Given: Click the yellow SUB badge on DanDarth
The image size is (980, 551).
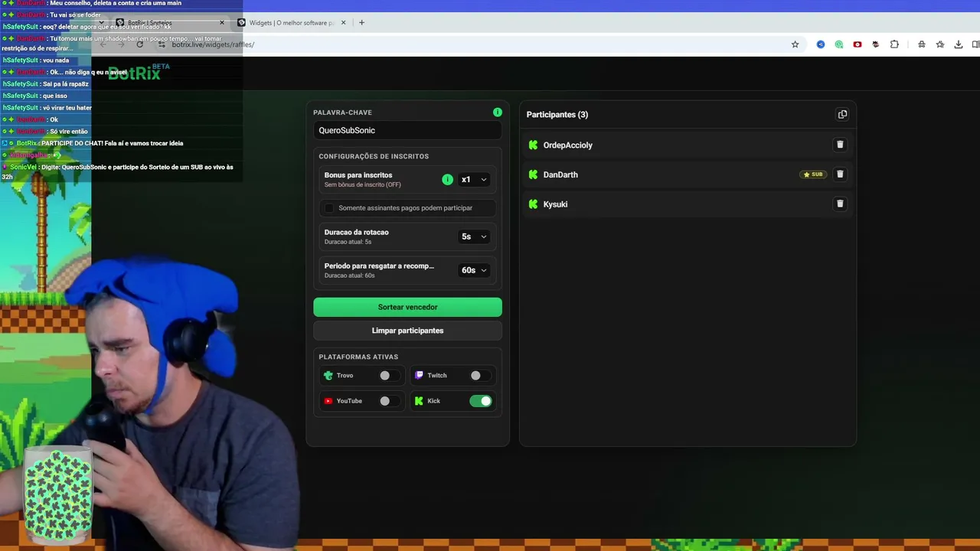Looking at the screenshot, I should [813, 174].
